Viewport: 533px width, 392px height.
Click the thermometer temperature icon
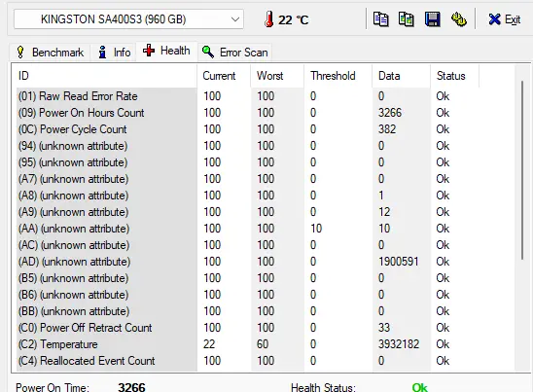click(268, 19)
